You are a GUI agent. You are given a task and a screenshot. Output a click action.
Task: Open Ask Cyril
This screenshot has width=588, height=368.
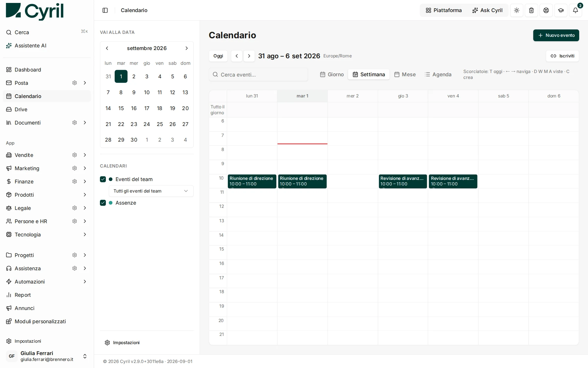click(487, 10)
